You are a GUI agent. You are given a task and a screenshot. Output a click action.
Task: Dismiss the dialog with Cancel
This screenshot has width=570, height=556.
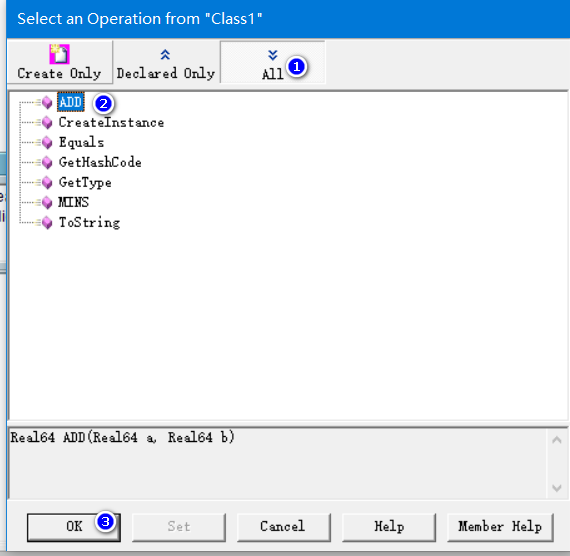click(284, 527)
